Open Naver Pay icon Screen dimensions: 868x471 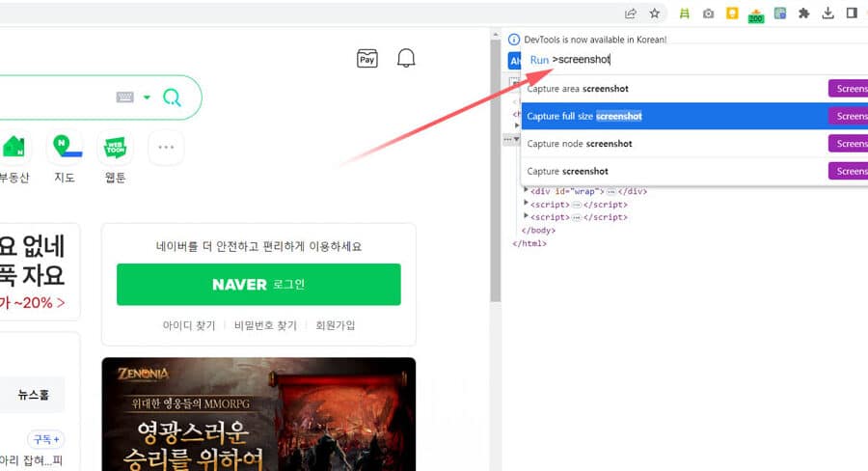point(367,59)
